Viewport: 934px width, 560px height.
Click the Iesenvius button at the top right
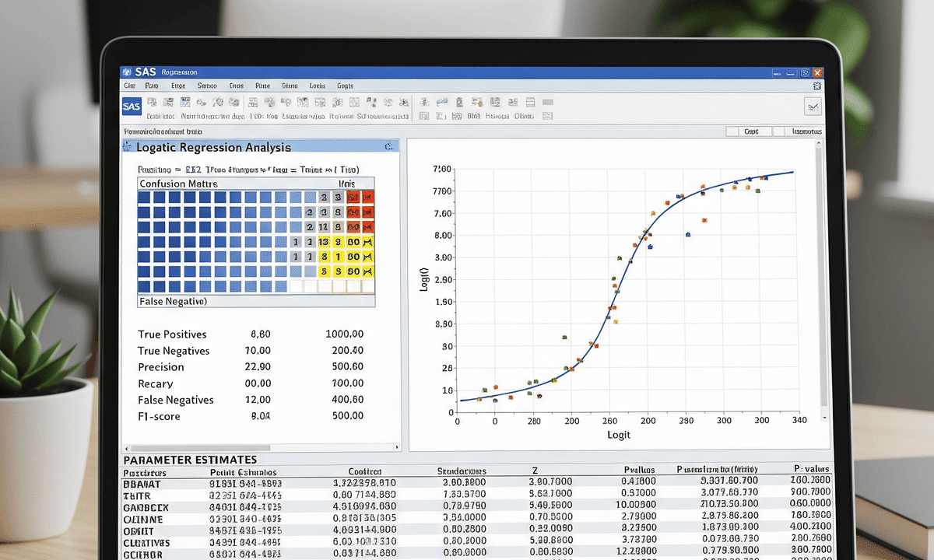(808, 131)
